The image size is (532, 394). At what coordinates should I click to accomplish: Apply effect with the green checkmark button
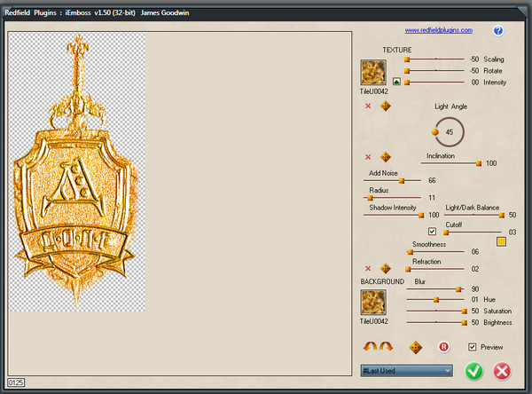click(474, 371)
